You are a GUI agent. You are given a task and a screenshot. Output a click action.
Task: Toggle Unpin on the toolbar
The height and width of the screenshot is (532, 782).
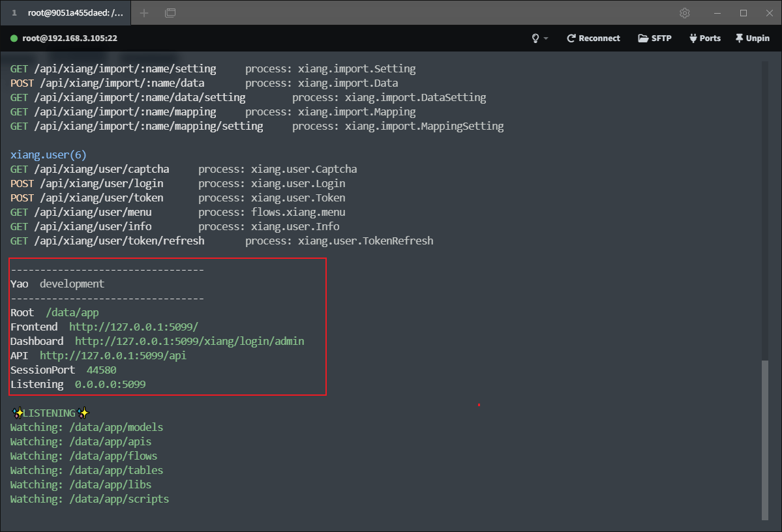pyautogui.click(x=753, y=38)
